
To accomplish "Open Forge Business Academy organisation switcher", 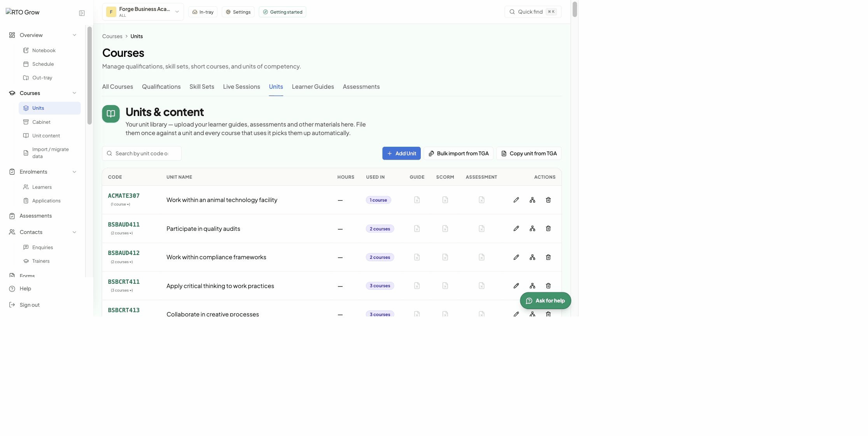I will coord(143,12).
